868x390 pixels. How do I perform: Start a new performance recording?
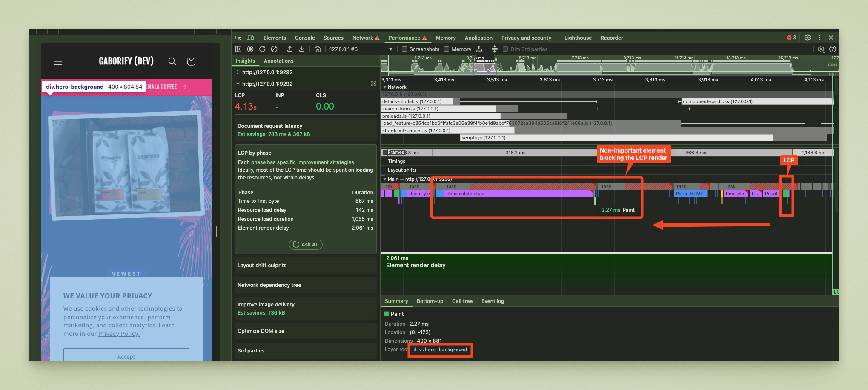(x=250, y=49)
